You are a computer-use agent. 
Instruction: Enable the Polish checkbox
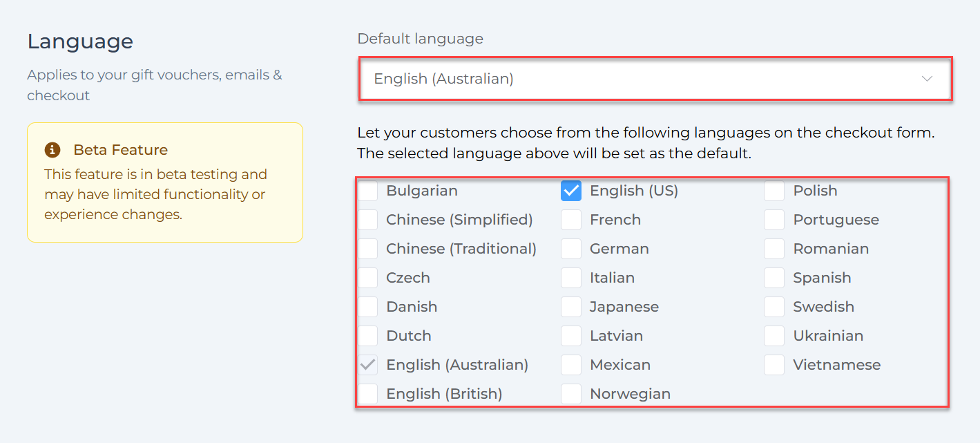pos(774,191)
